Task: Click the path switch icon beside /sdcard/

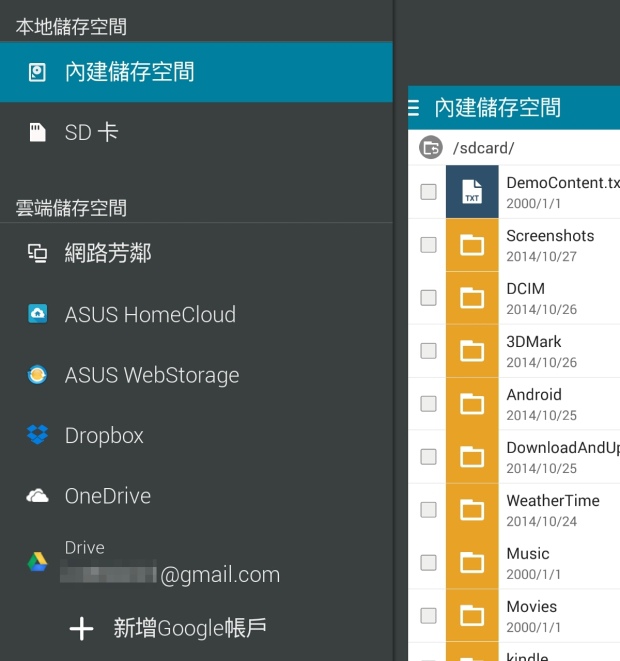Action: point(431,148)
